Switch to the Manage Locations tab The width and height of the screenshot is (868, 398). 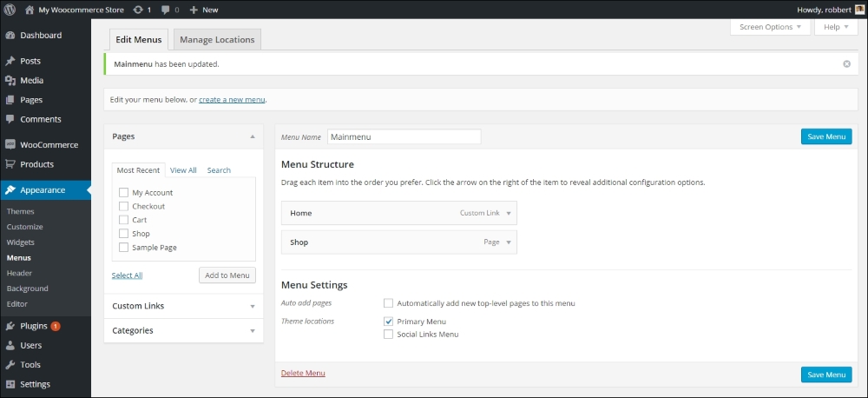[x=217, y=40]
